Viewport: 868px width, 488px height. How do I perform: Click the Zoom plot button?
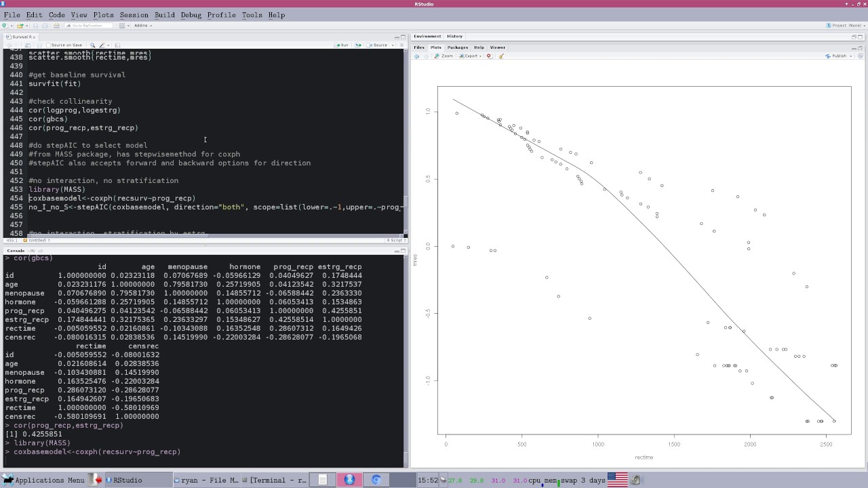pyautogui.click(x=443, y=56)
